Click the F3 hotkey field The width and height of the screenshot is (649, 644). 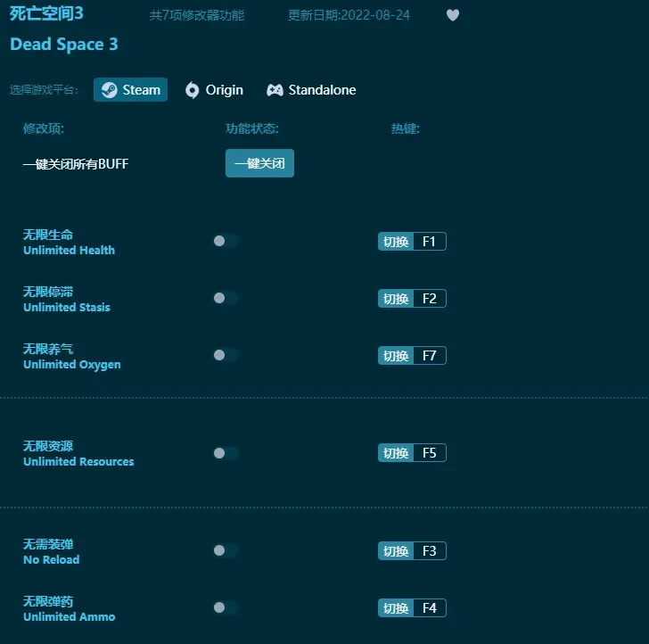[430, 551]
